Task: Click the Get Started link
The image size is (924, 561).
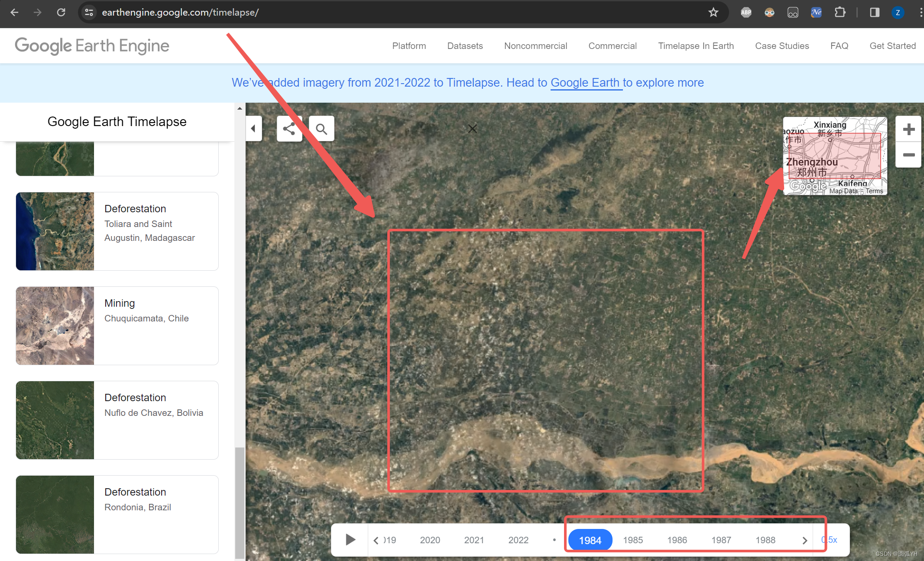Action: 892,46
